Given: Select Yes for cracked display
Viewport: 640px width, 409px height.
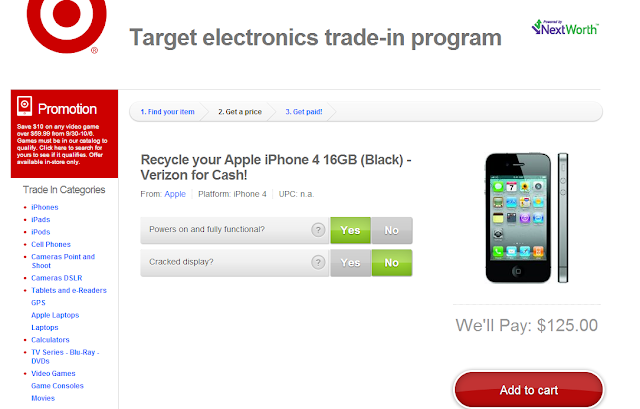Looking at the screenshot, I should pyautogui.click(x=351, y=263).
